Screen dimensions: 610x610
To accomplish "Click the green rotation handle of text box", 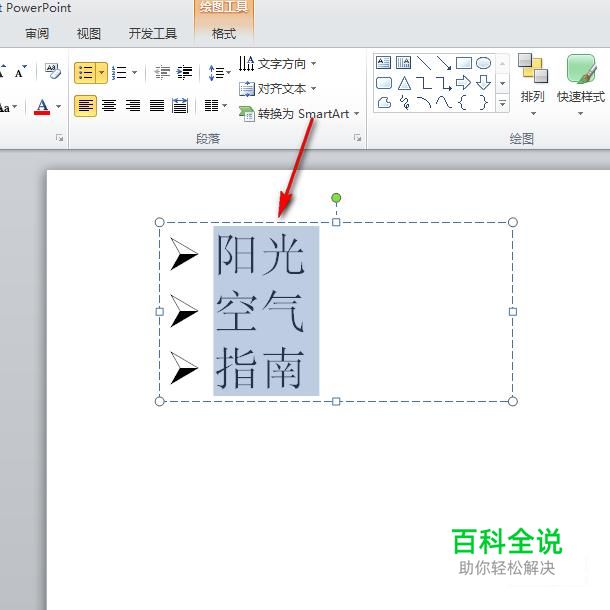I will coord(336,198).
